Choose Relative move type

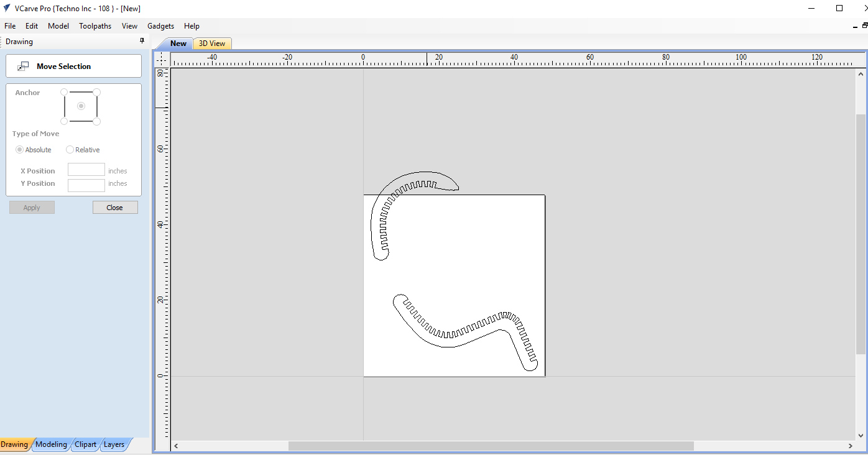pyautogui.click(x=83, y=150)
